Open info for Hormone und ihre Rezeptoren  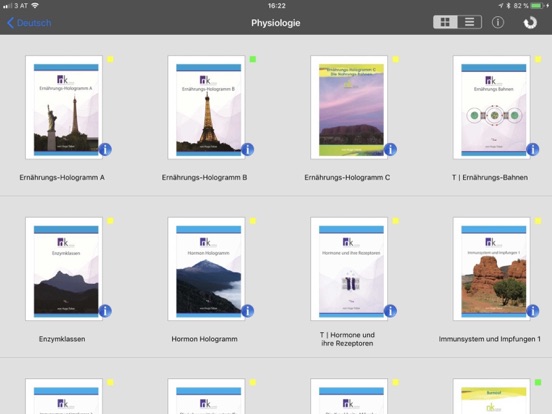[390, 311]
